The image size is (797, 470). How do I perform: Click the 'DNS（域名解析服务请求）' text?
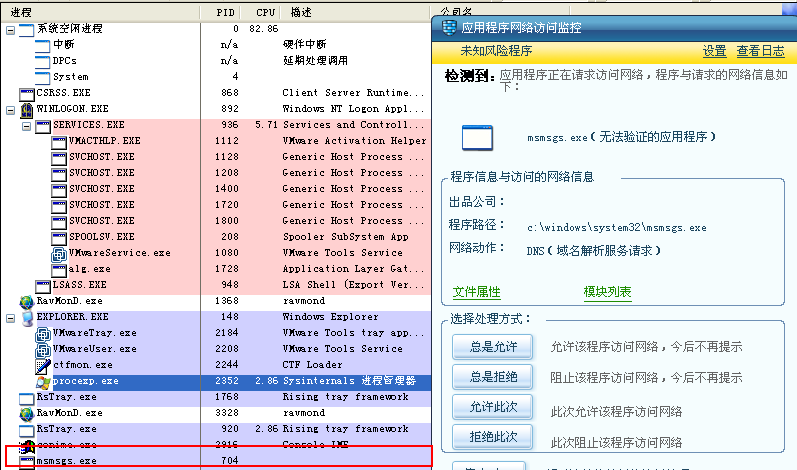[x=594, y=250]
